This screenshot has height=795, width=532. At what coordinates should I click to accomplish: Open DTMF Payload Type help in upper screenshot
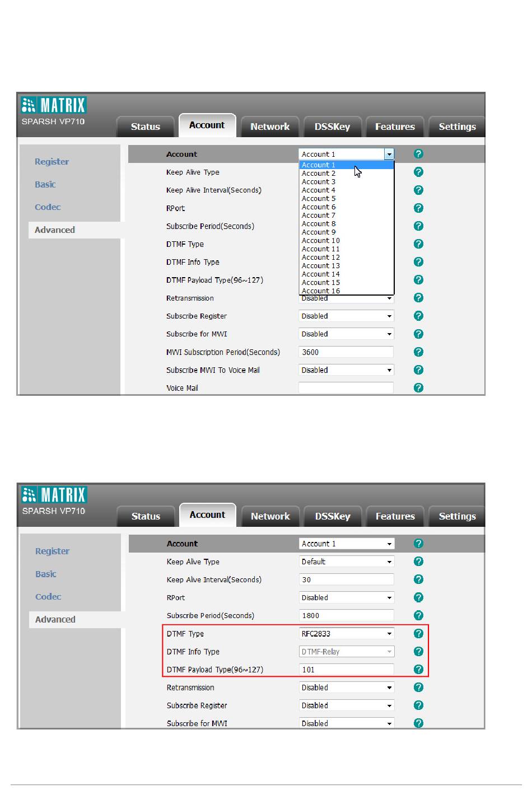pyautogui.click(x=418, y=279)
